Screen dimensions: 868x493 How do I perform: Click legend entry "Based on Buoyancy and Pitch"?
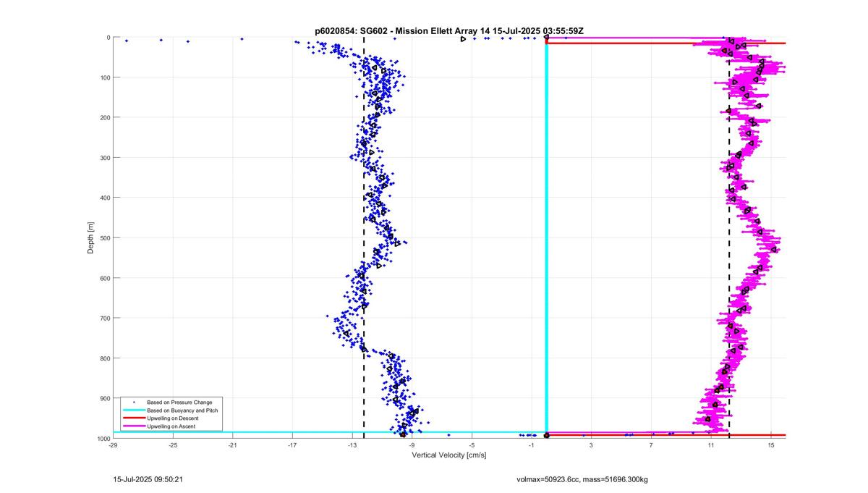click(182, 410)
